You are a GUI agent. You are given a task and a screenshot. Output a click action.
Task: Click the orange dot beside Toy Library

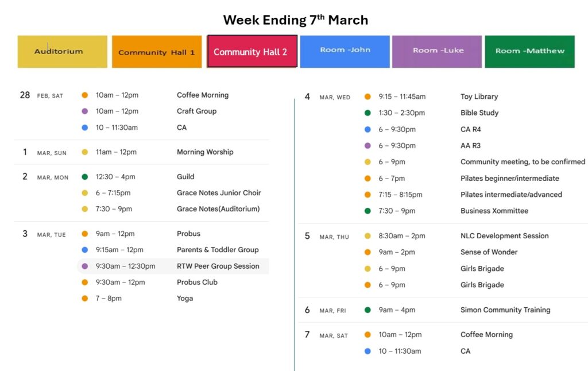[x=367, y=97]
